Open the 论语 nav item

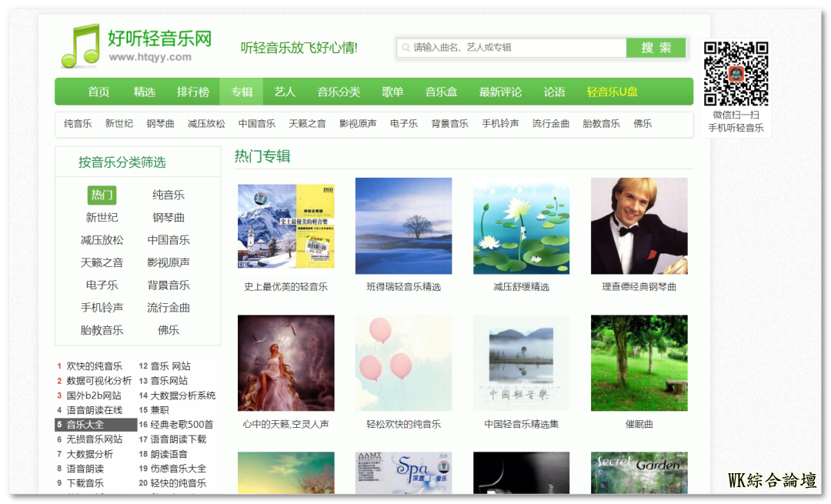(554, 92)
